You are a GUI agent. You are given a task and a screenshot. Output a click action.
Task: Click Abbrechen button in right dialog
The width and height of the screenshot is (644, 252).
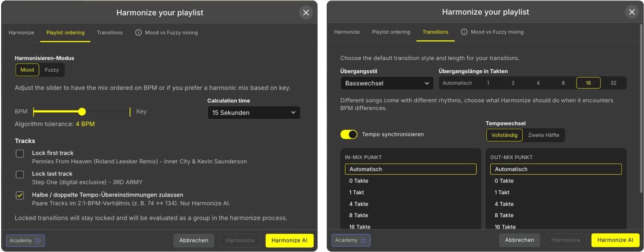tap(520, 240)
